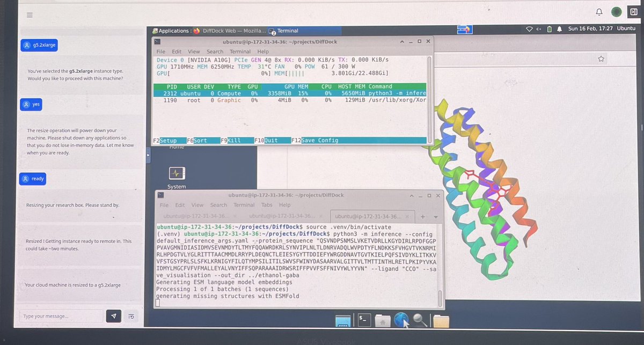Screen dimensions: 644x345
Task: Select process row PID 2312 python3
Action: point(289,93)
